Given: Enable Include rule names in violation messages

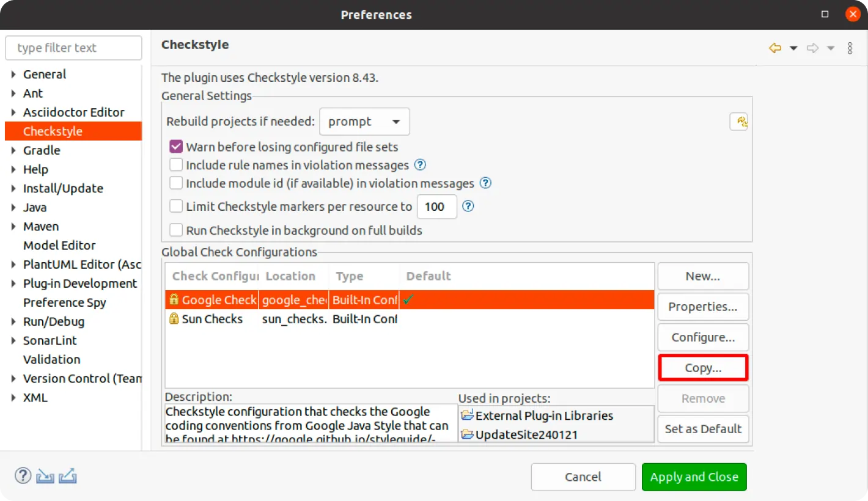Looking at the screenshot, I should click(176, 165).
